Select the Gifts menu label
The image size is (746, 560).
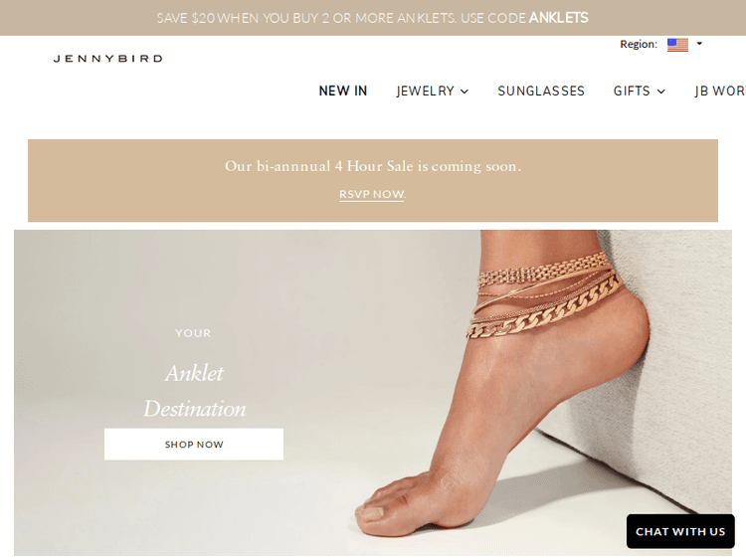point(632,91)
